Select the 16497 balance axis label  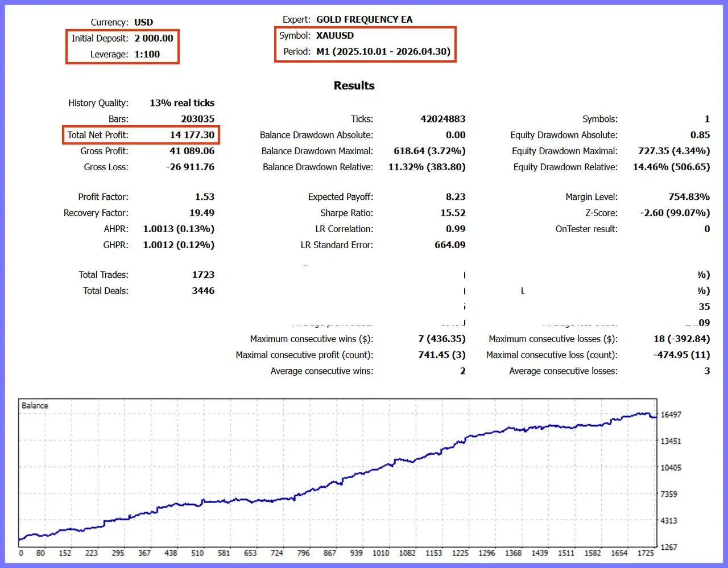[x=671, y=414]
